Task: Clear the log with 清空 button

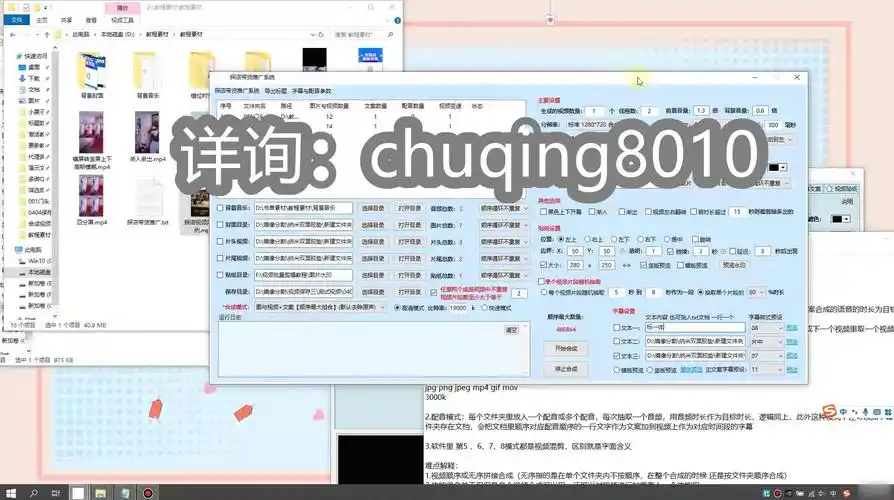Action: [511, 330]
